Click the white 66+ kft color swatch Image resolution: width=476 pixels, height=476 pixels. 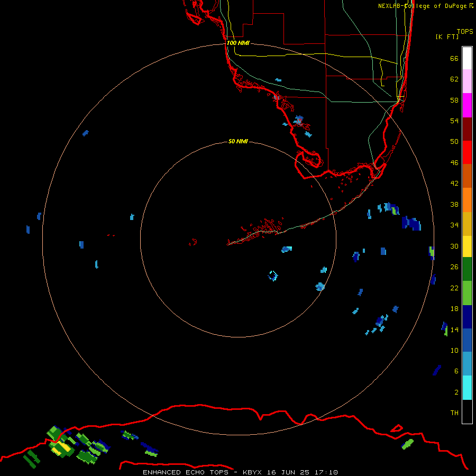pyautogui.click(x=467, y=58)
